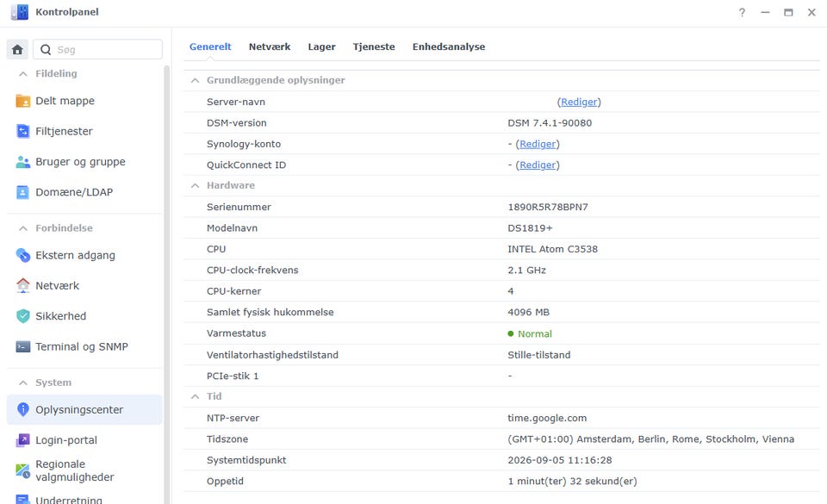Image resolution: width=827 pixels, height=504 pixels.
Task: Open the Underretning icon
Action: point(22,499)
